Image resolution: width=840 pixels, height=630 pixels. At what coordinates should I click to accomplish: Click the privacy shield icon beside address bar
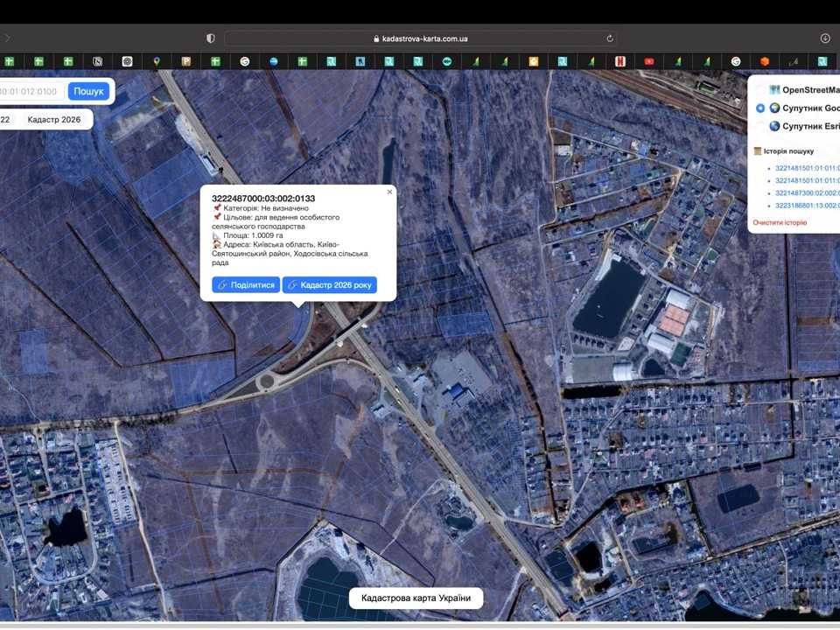click(x=211, y=38)
